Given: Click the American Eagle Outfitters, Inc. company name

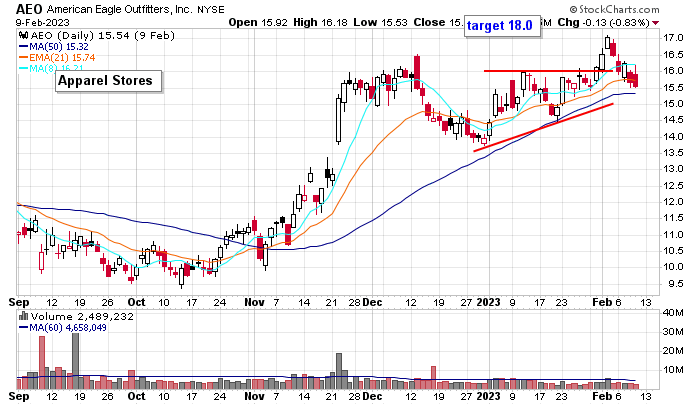Looking at the screenshot, I should click(x=120, y=9).
